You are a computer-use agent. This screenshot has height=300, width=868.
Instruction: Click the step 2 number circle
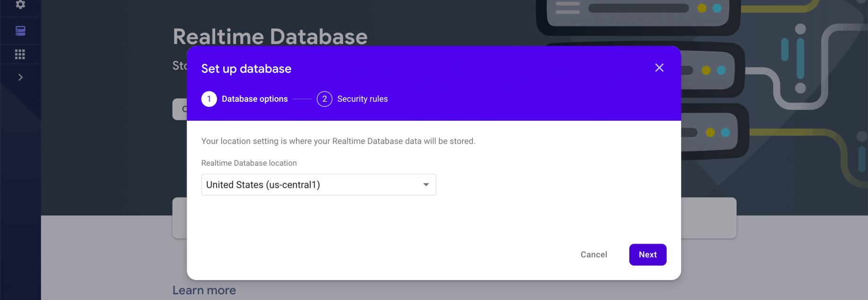[x=324, y=99]
